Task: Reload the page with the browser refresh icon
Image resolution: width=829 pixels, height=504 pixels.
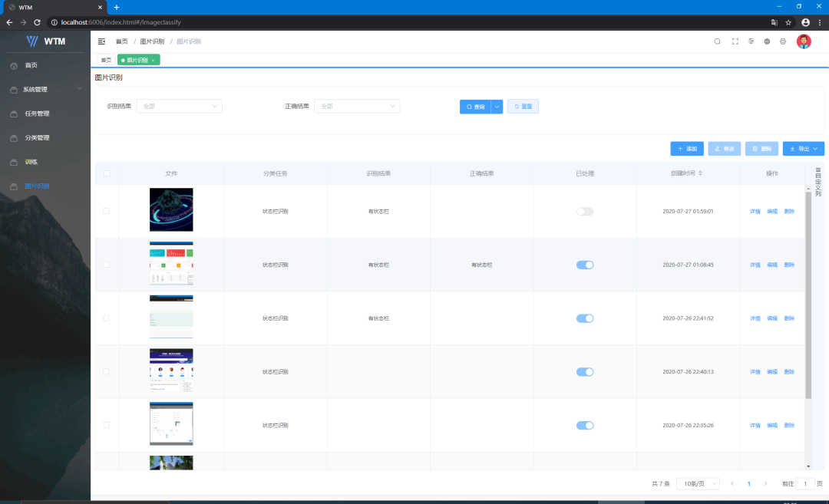Action: click(x=37, y=22)
